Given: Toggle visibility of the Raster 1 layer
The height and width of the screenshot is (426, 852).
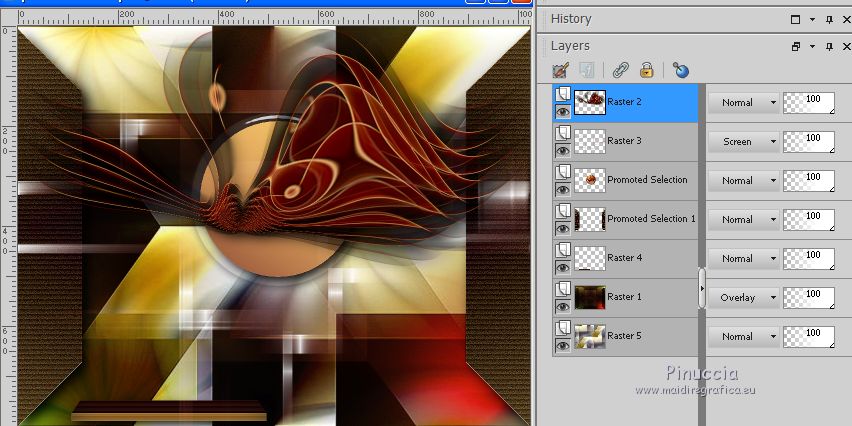Looking at the screenshot, I should tap(563, 307).
